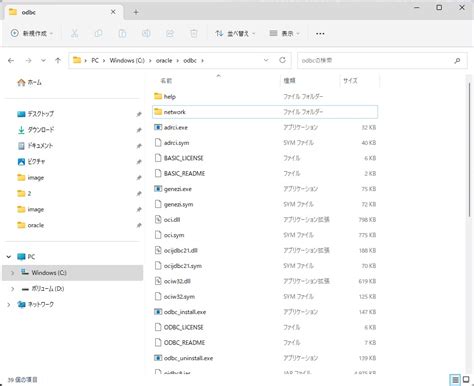This screenshot has width=474, height=386.
Task: Add a new tab with plus button
Action: 136,12
